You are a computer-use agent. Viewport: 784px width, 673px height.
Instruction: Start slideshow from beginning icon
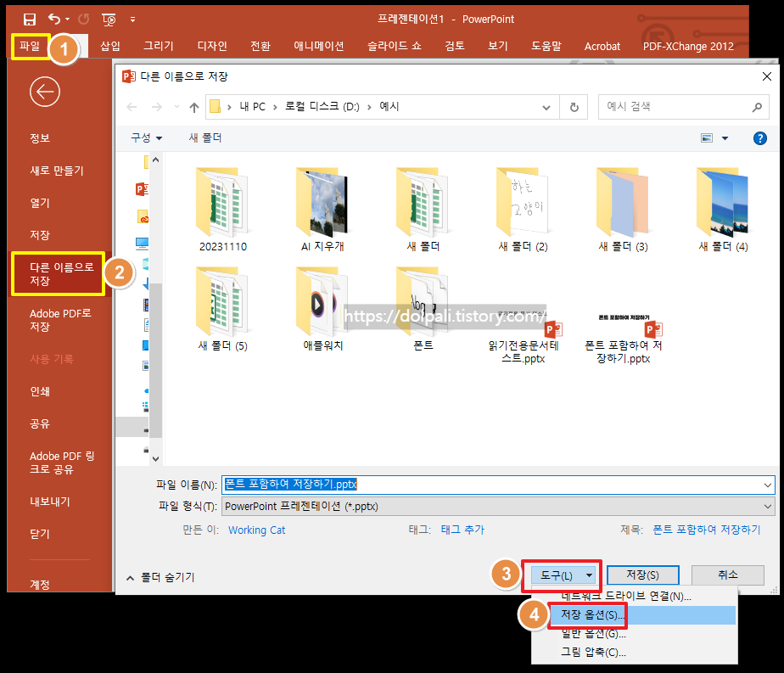(109, 20)
